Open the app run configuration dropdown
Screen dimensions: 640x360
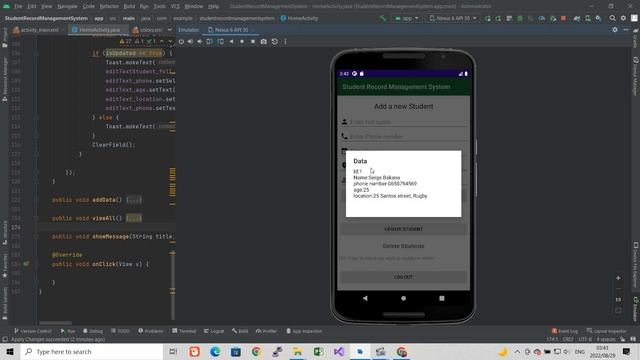(x=407, y=18)
